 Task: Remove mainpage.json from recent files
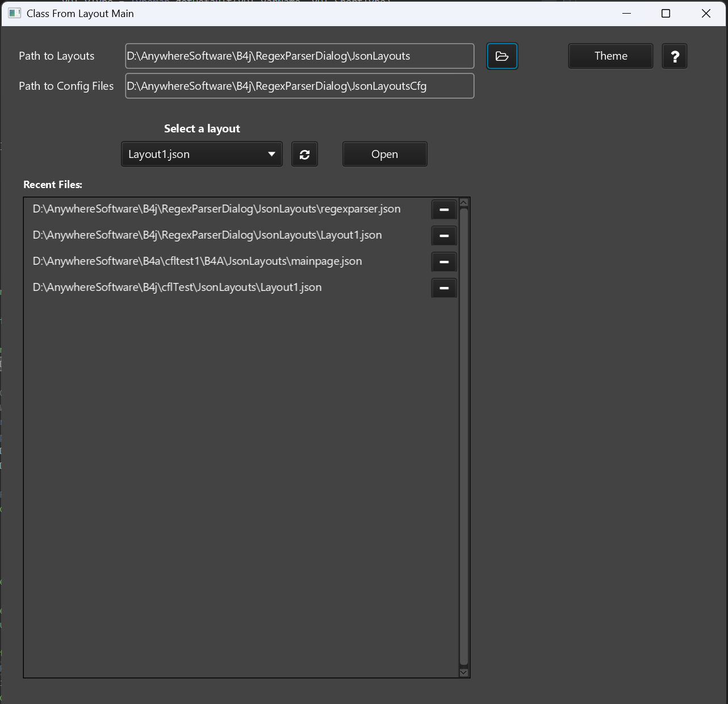(x=444, y=262)
